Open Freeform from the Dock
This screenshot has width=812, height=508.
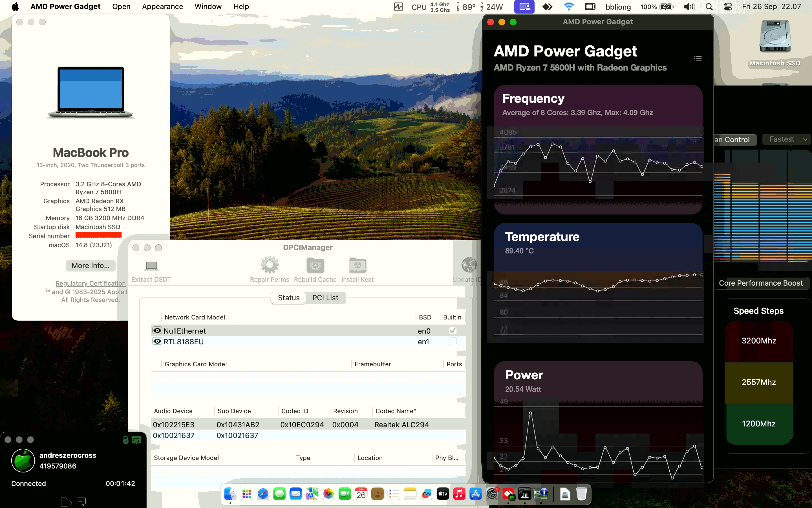[427, 494]
